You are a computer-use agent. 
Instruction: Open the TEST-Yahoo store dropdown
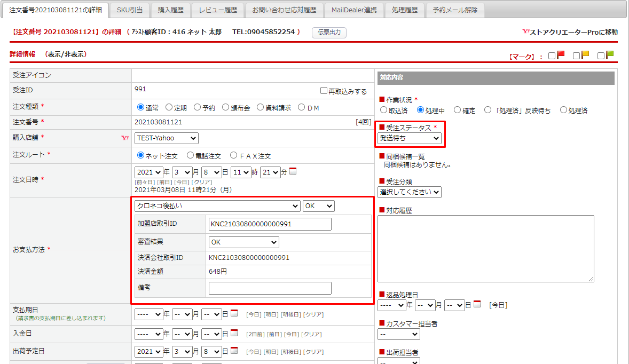click(x=166, y=138)
